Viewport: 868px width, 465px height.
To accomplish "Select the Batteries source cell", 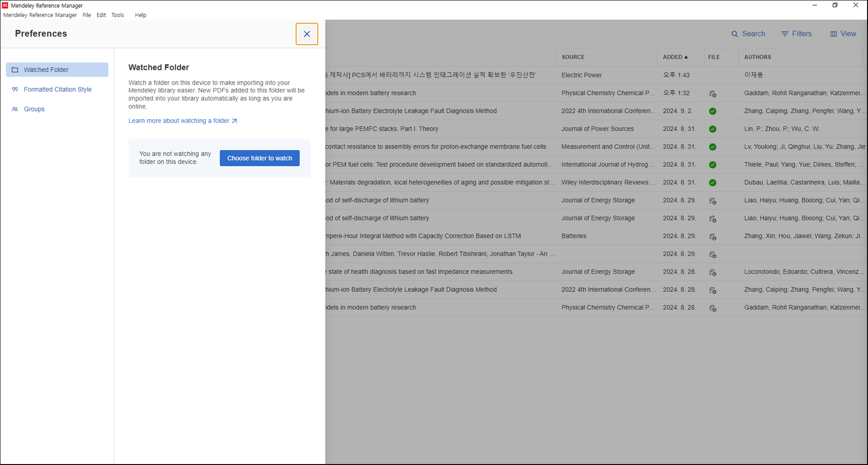I will tap(574, 236).
